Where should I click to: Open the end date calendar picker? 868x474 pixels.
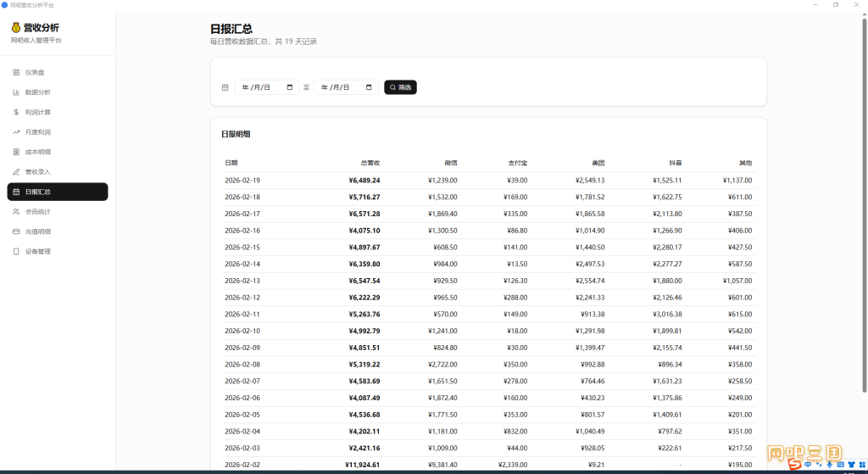[x=369, y=87]
